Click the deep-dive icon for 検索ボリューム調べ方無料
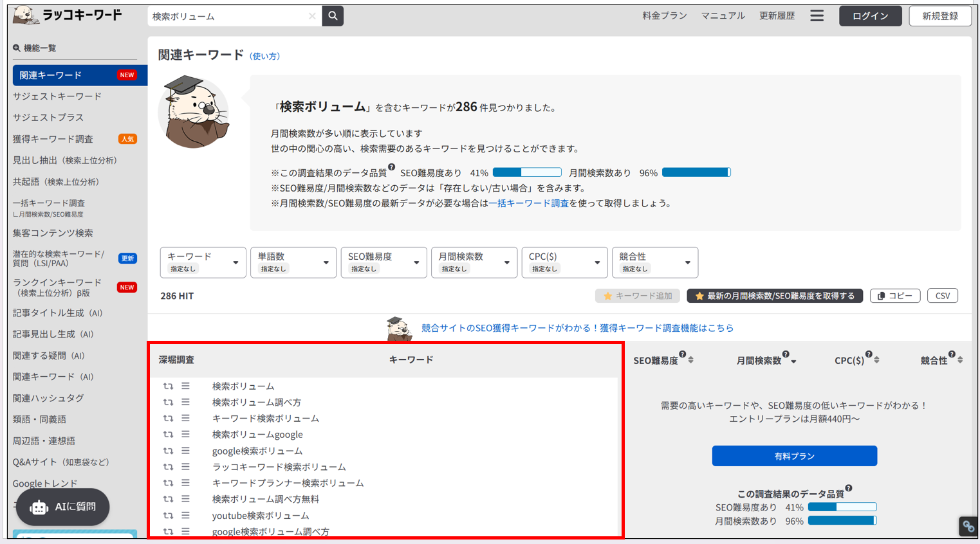 pyautogui.click(x=168, y=500)
